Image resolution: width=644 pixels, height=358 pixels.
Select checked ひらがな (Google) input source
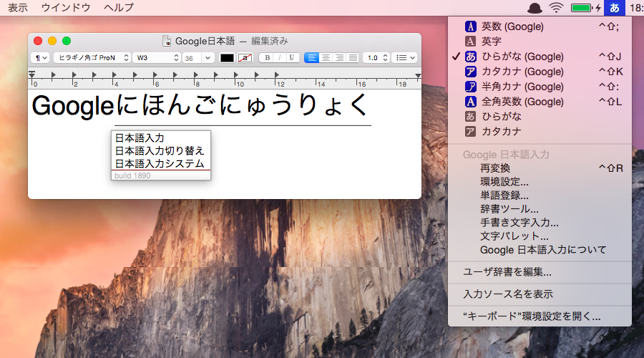(x=540, y=57)
